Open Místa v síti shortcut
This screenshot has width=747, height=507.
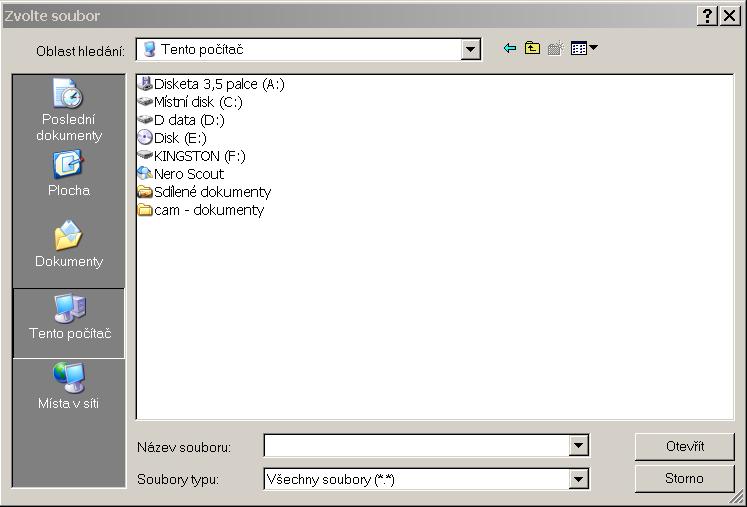[x=69, y=387]
